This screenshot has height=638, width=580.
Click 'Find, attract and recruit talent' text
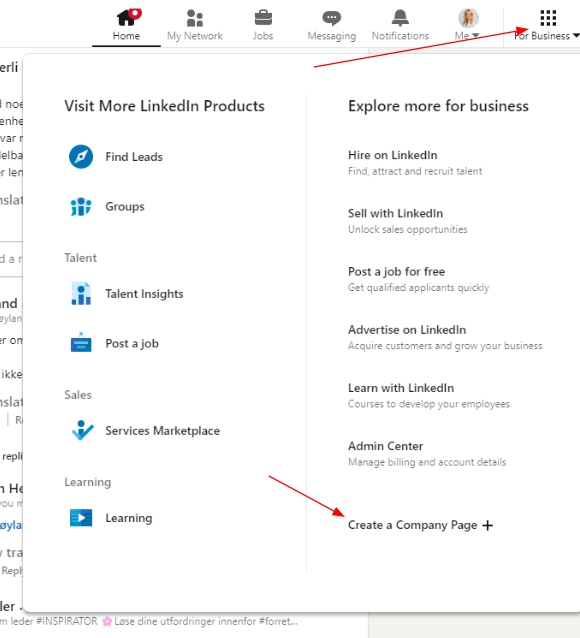(415, 171)
